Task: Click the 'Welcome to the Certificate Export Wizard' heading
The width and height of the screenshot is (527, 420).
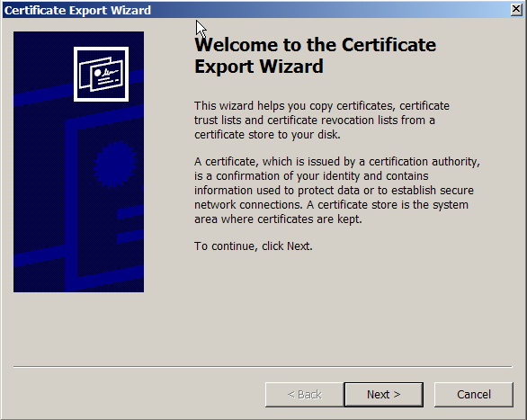Action: point(315,56)
